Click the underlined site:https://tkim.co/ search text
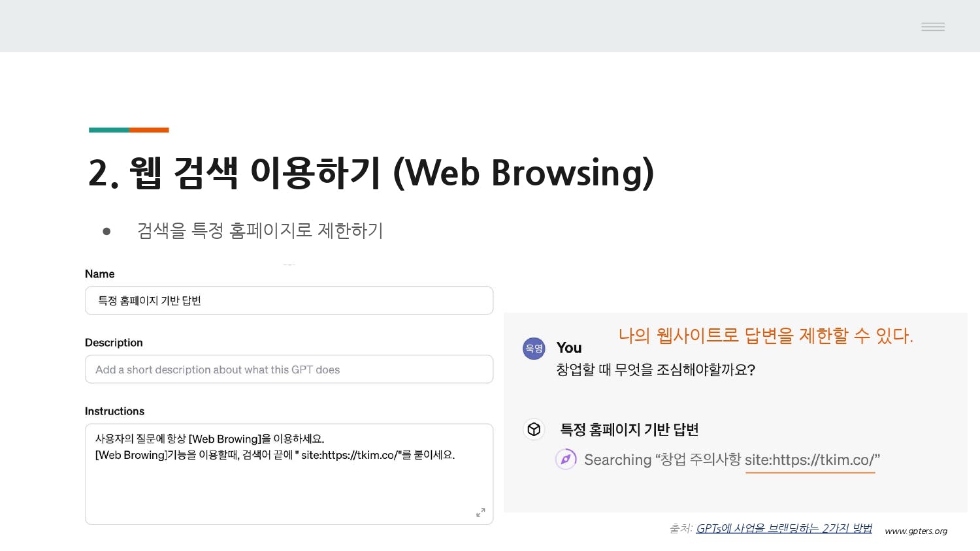The width and height of the screenshot is (980, 551). [810, 460]
